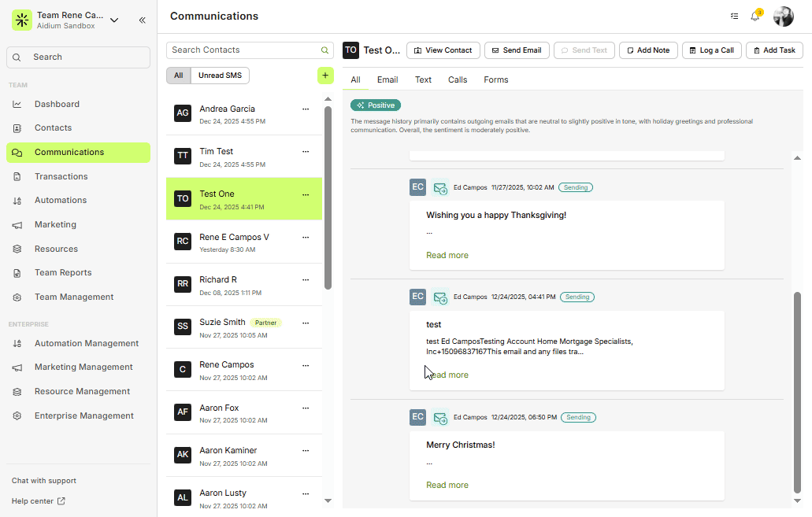Open the Aidium logo in sidebar header
Viewport: 812px width, 517px height.
coord(22,20)
